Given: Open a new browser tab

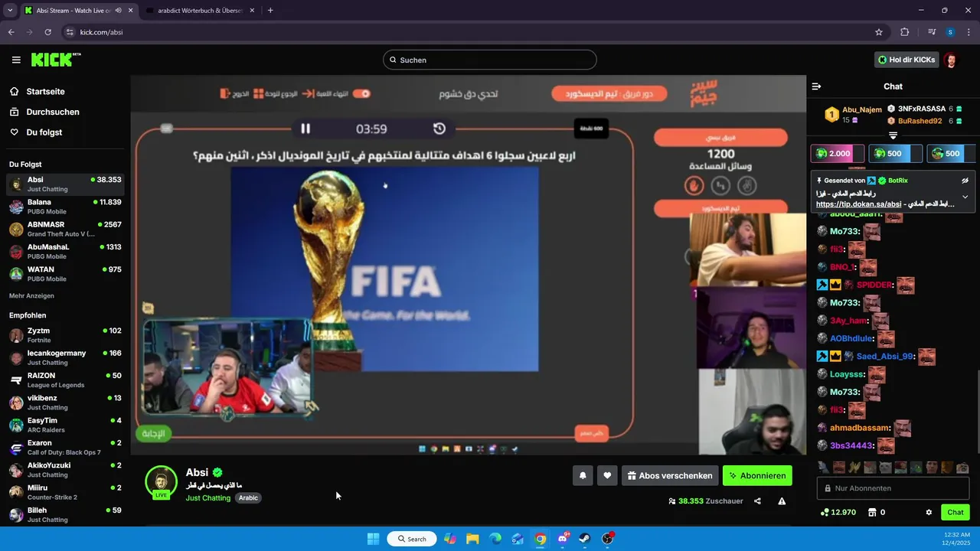Looking at the screenshot, I should click(x=270, y=10).
